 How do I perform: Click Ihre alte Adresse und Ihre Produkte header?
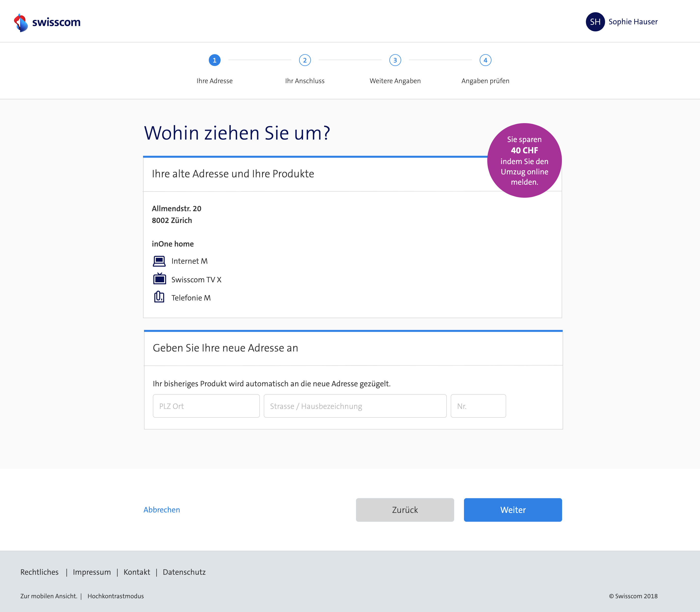[233, 174]
